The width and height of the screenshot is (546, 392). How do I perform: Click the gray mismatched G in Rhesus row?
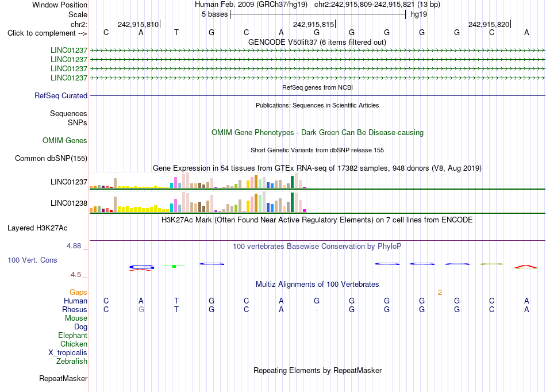tap(141, 309)
